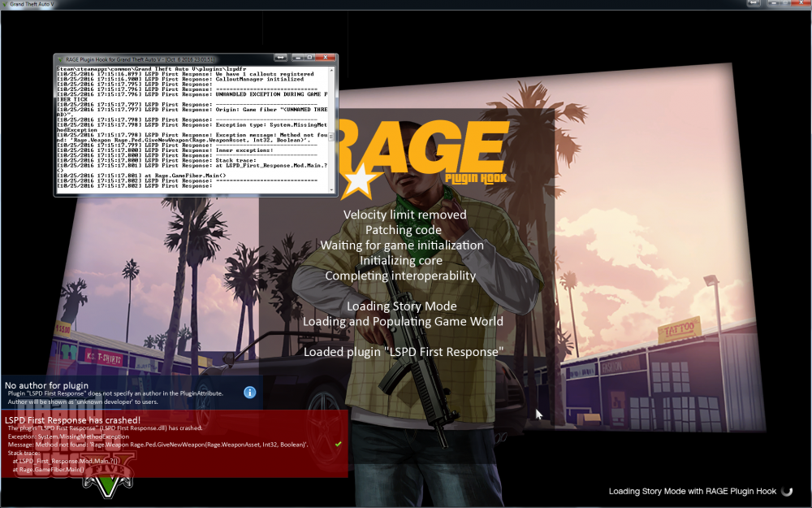Click the 'No author for plugin' heading
This screenshot has height=508, width=812.
[46, 385]
